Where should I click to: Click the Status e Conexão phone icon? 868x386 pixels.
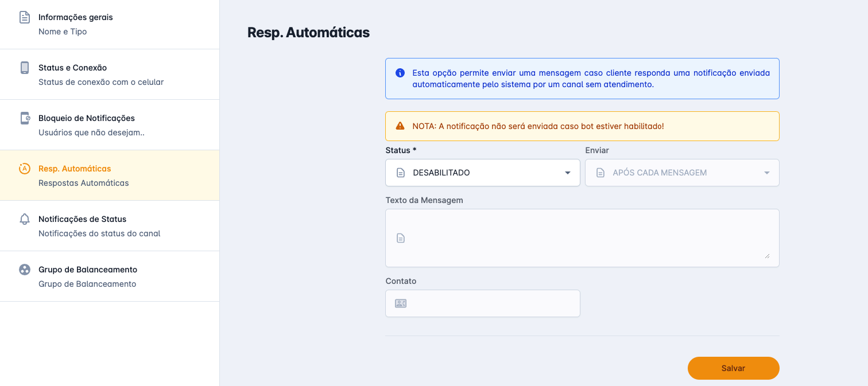pyautogui.click(x=24, y=68)
